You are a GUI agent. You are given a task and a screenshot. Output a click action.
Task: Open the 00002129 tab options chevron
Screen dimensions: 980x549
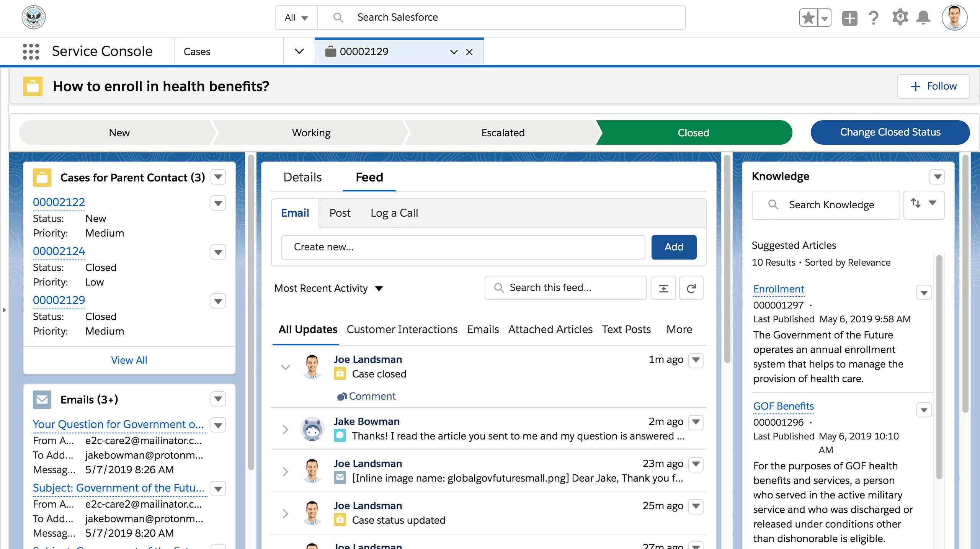click(454, 52)
